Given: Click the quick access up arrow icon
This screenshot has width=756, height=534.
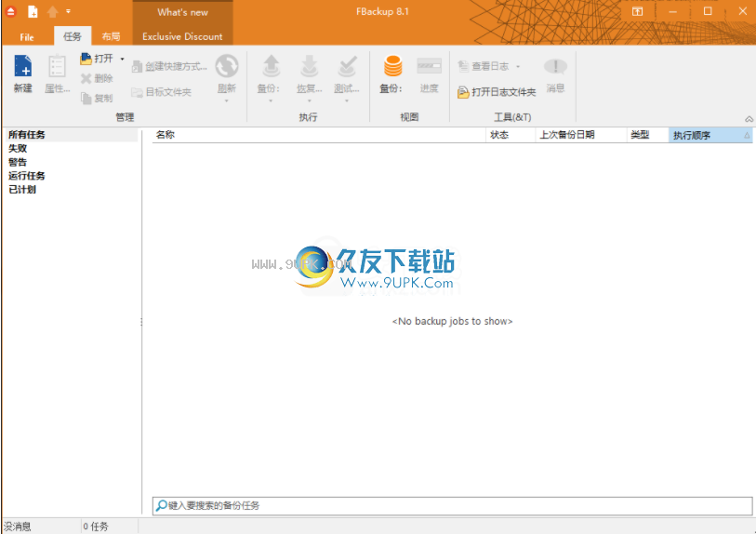Looking at the screenshot, I should (x=52, y=11).
